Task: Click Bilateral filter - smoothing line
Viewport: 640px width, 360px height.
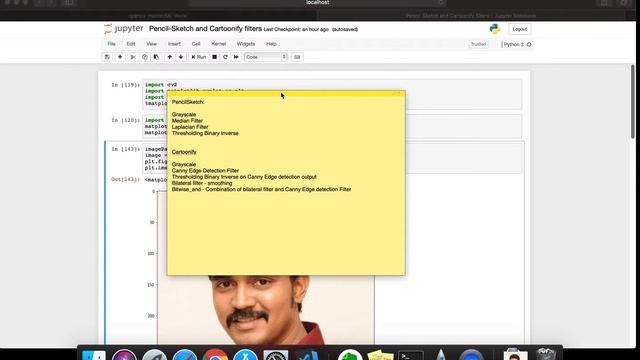Action: tap(202, 183)
